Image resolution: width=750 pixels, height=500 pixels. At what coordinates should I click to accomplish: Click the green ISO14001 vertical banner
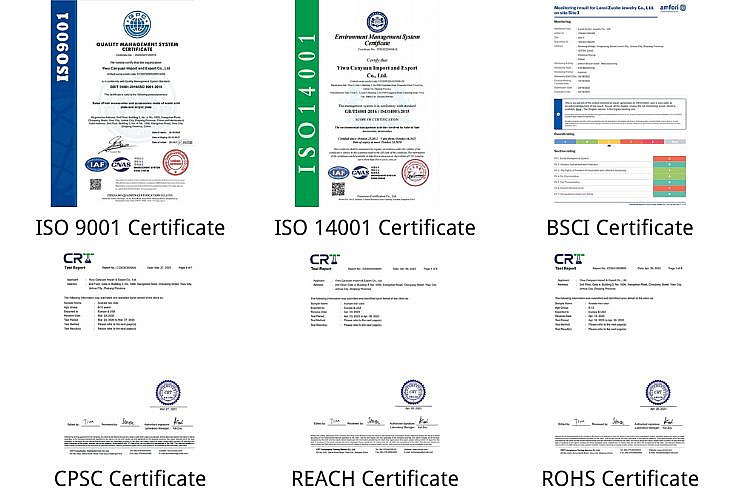coord(307,103)
